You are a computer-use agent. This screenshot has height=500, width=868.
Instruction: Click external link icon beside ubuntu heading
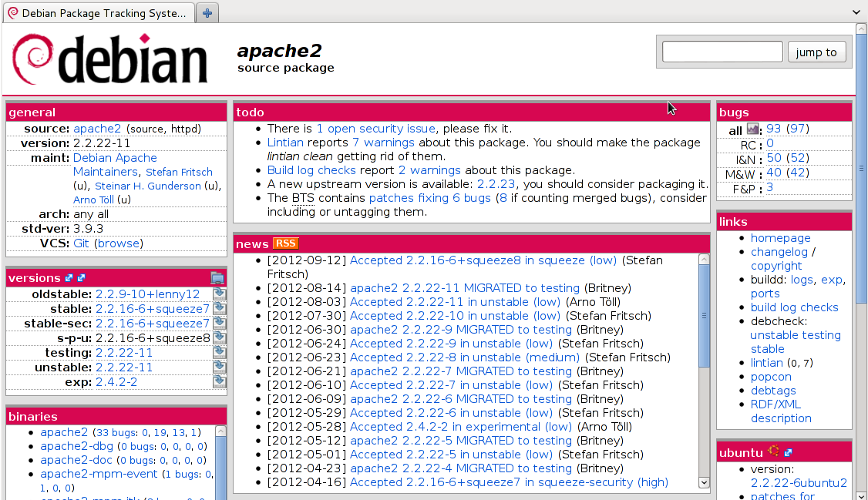coord(789,452)
